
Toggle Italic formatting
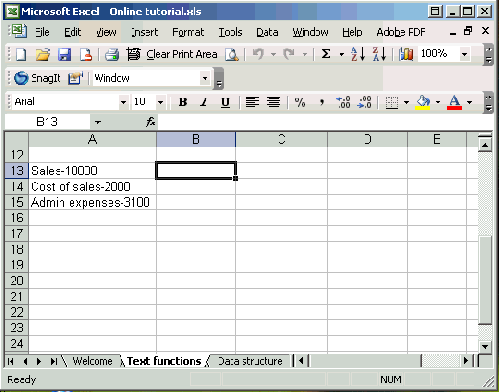(204, 102)
